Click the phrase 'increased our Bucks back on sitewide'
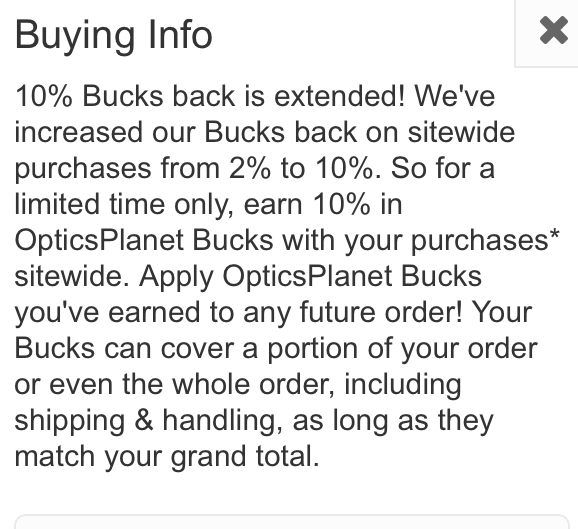 [x=265, y=132]
